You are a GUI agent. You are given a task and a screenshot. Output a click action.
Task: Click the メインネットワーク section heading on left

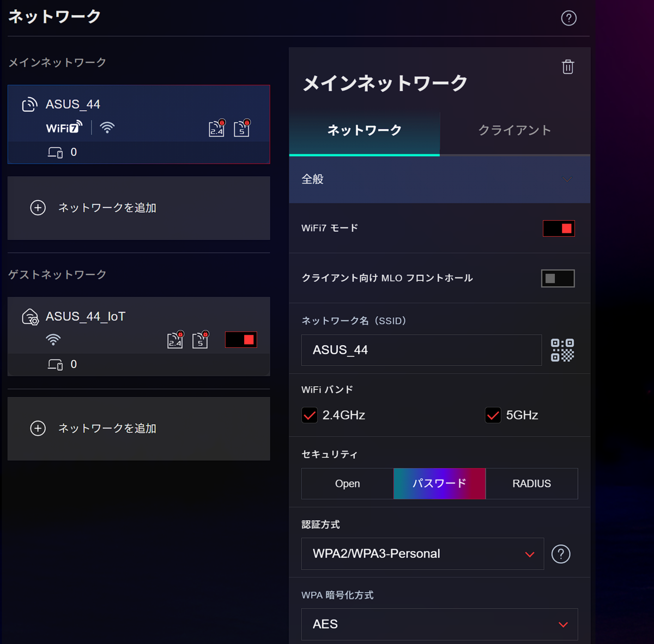click(57, 63)
